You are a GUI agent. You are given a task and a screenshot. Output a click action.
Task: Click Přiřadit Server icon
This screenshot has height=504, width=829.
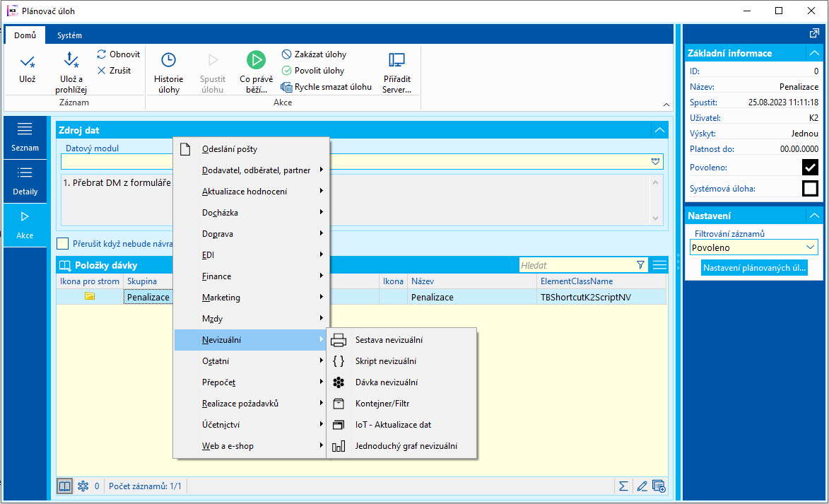(x=396, y=61)
